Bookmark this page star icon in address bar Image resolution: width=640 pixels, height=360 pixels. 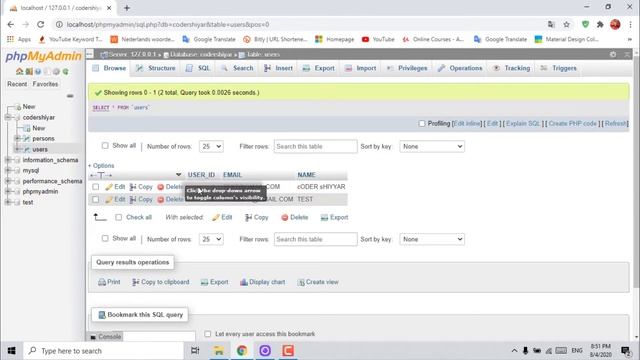tap(567, 24)
